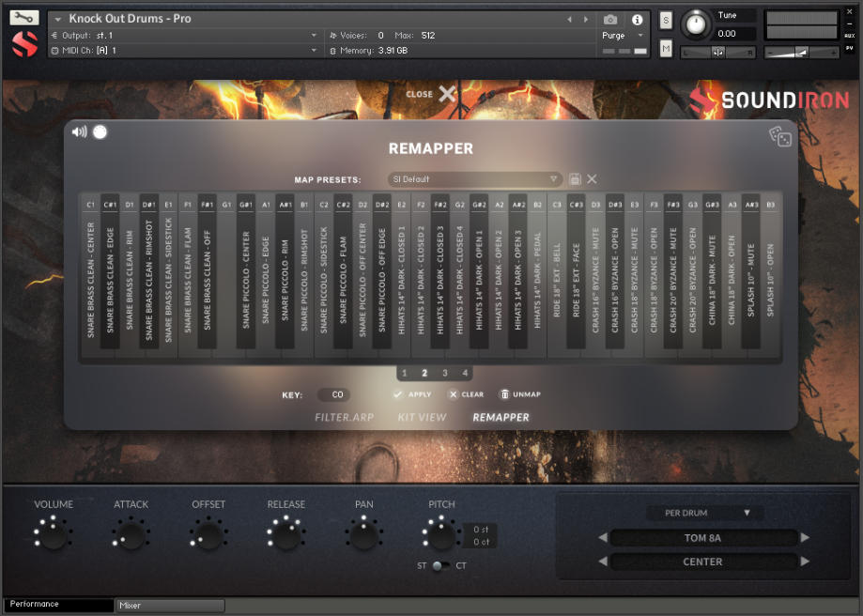Click the speaker audition icon in the Remapper panel
This screenshot has width=863, height=616.
coord(79,131)
